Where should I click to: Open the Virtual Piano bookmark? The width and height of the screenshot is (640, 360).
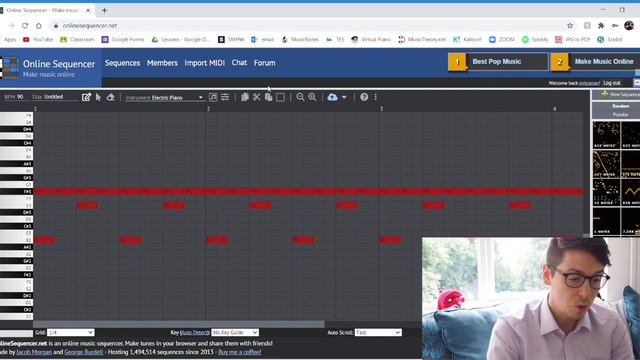371,39
